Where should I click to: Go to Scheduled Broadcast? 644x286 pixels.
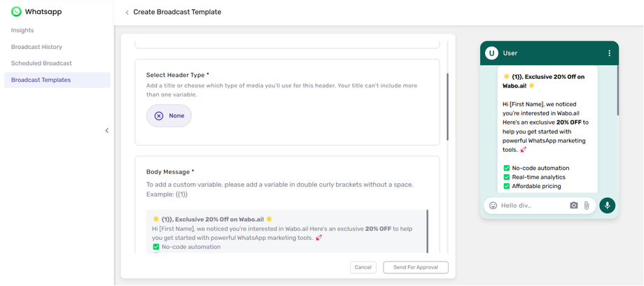[41, 63]
